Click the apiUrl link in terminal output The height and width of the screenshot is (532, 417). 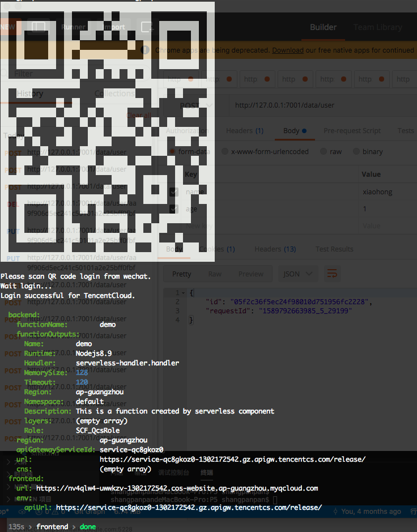click(x=189, y=508)
